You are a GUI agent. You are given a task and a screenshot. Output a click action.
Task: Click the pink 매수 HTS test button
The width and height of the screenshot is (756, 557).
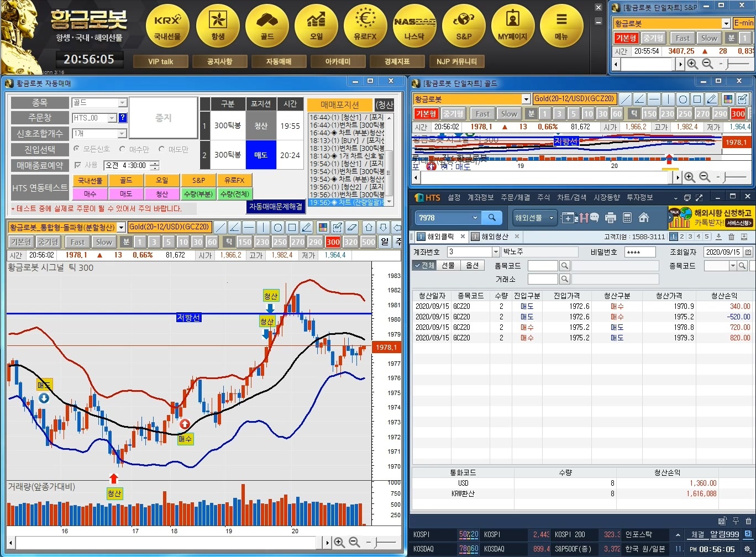(90, 194)
